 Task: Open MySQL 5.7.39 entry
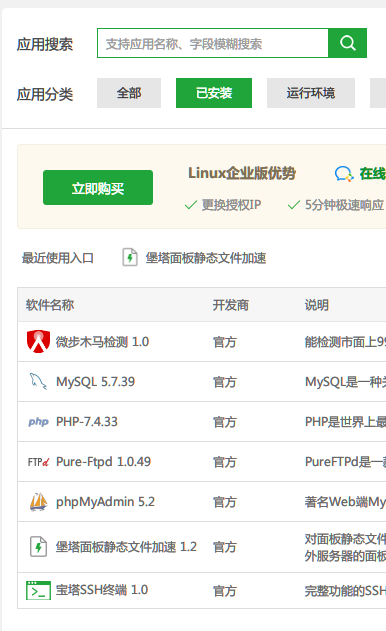95,381
